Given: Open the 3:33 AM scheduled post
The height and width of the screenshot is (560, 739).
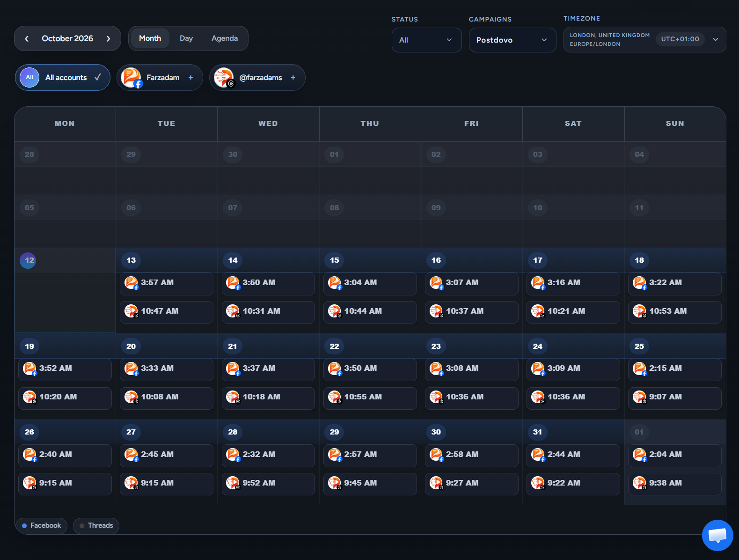Looking at the screenshot, I should click(x=167, y=370).
